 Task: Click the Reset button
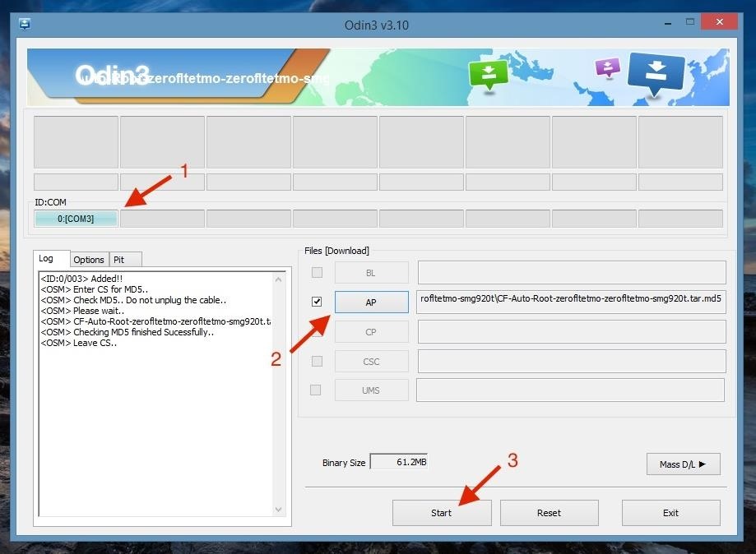tap(550, 513)
